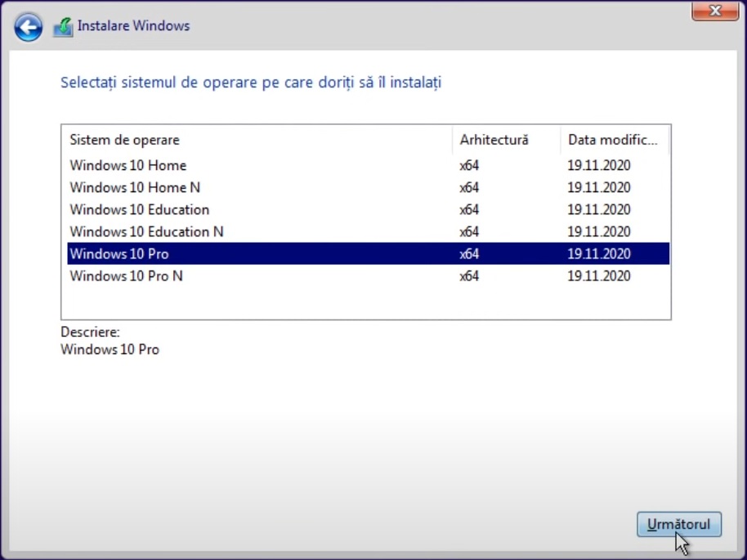
Task: Click the blue back arrow button
Action: coord(29,29)
